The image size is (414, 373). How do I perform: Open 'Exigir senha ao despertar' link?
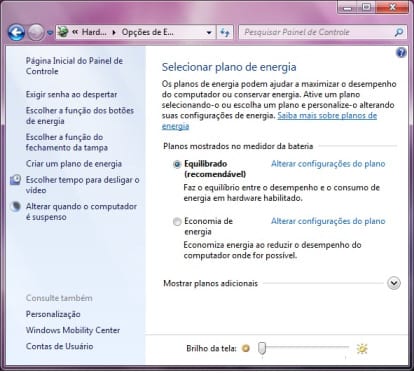click(71, 94)
